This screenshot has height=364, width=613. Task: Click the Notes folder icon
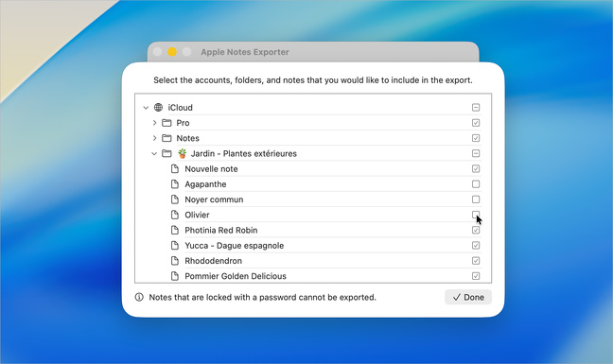(x=166, y=138)
